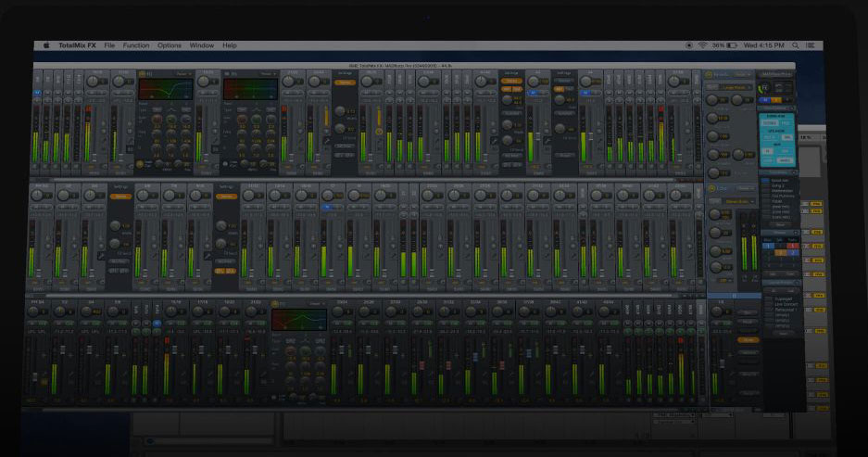
Task: Click the red group 1 Fader button
Action: 793,246
